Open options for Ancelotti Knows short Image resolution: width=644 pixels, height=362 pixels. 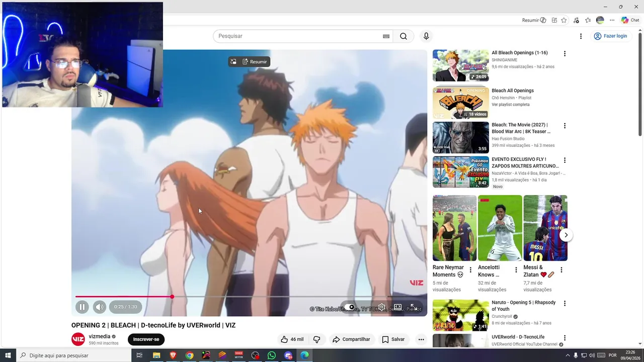click(516, 270)
